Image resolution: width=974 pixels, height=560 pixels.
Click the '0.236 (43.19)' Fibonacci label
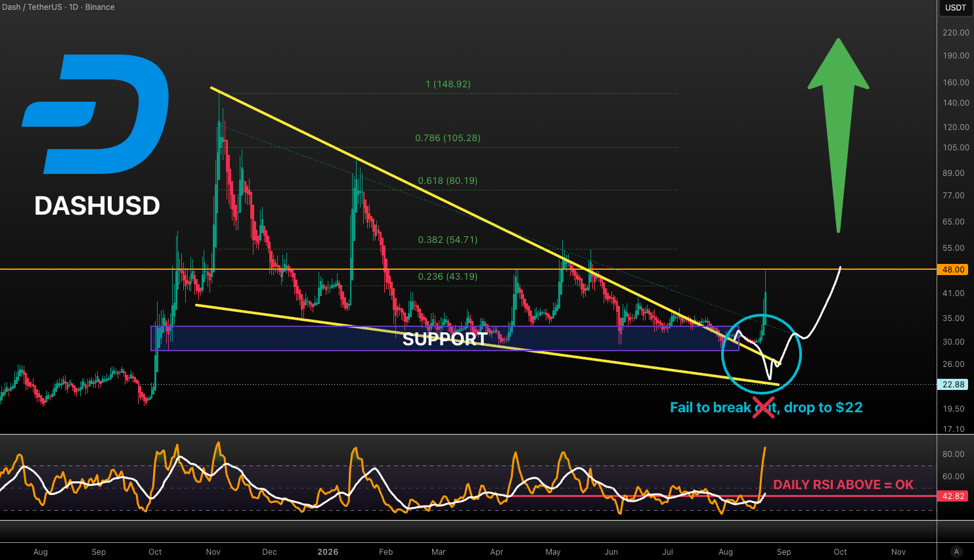coord(448,276)
